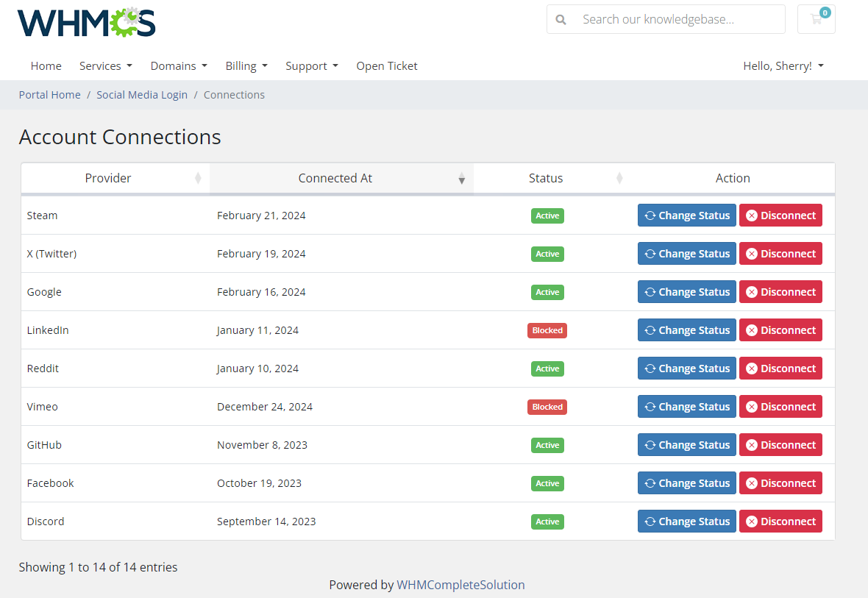Viewport: 868px width, 598px height.
Task: Change status of Vimeo connection
Action: pyautogui.click(x=687, y=407)
